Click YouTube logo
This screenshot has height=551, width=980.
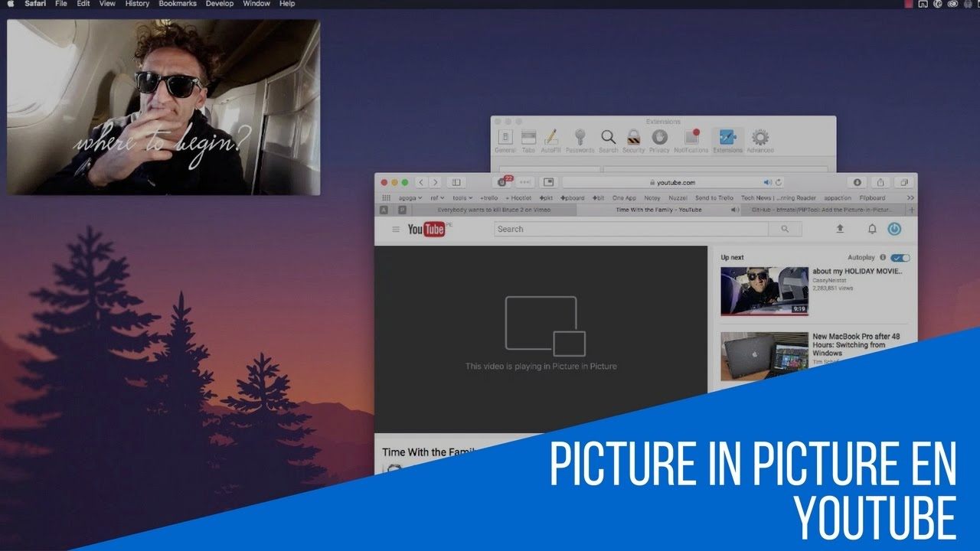pos(427,229)
